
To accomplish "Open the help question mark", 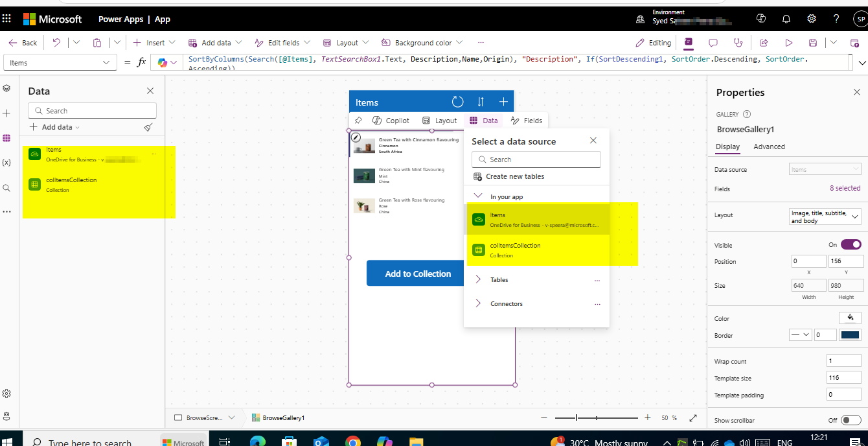I will (836, 19).
